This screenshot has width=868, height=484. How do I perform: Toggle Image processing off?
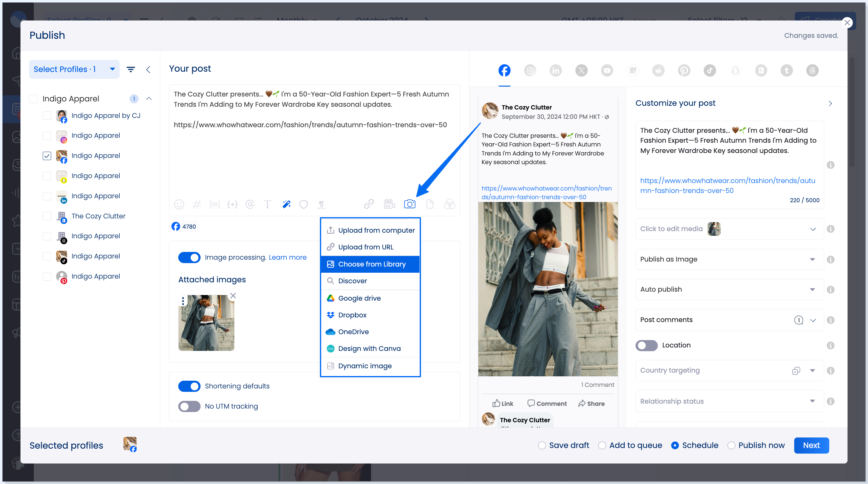189,257
